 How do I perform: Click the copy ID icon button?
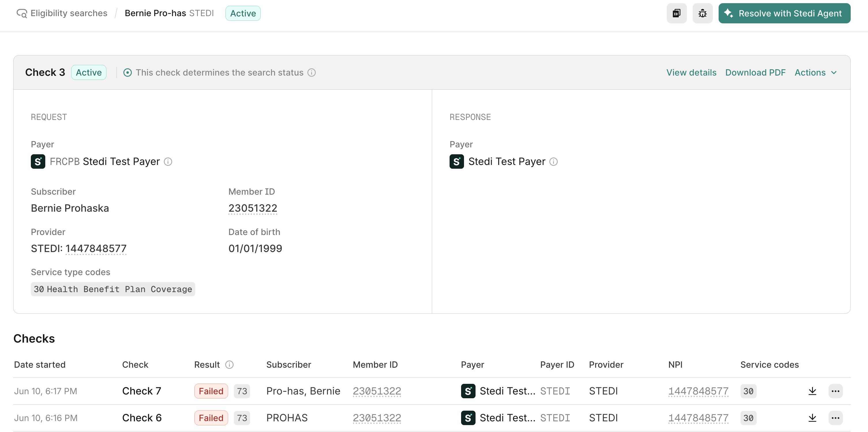pos(676,13)
